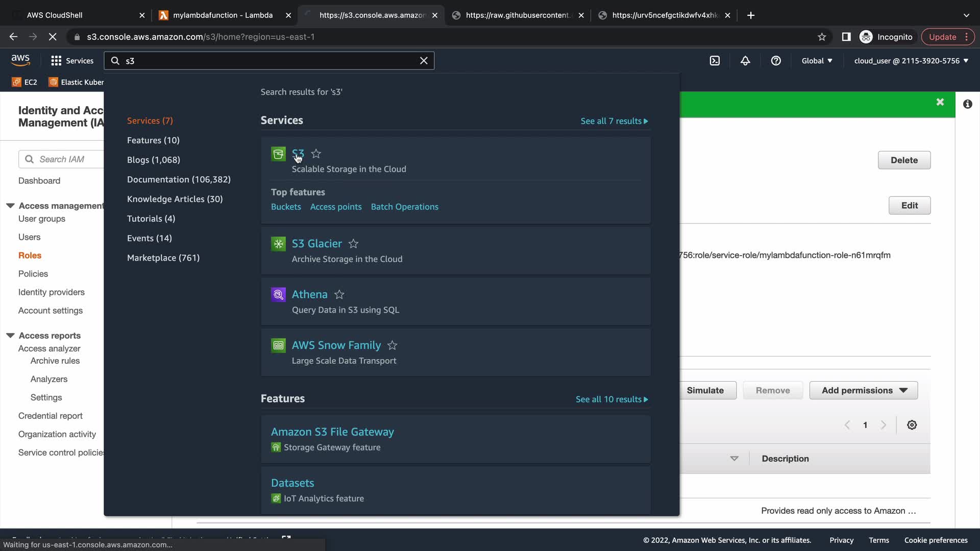Open the Buckets top feature link
The height and width of the screenshot is (551, 980).
286,207
